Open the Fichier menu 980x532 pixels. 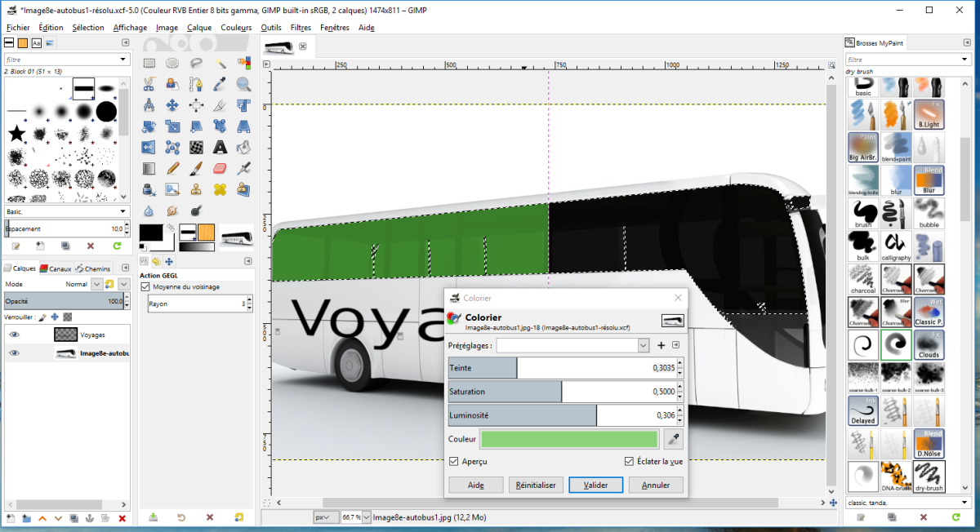click(18, 27)
